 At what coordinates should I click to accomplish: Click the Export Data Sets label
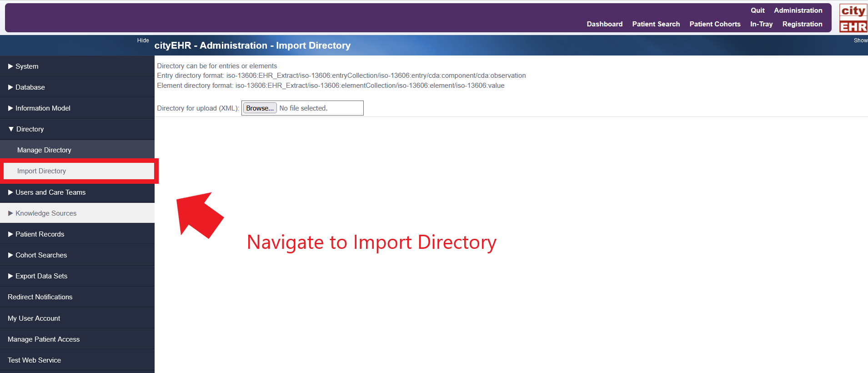pyautogui.click(x=41, y=276)
